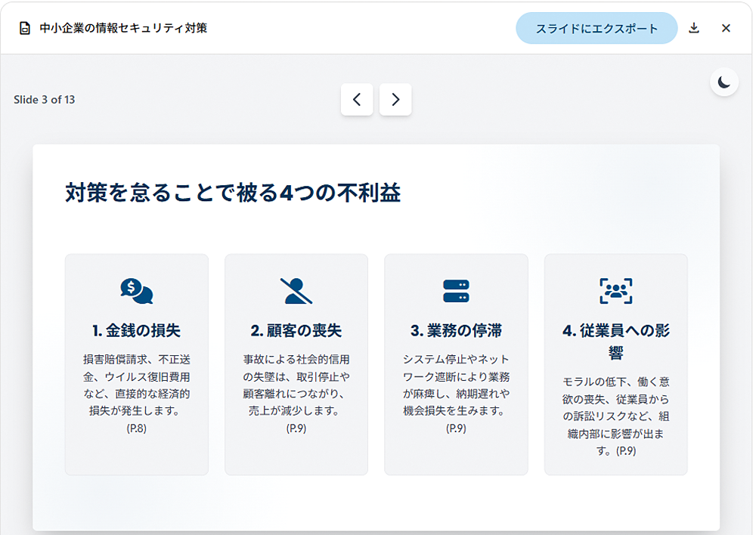The width and height of the screenshot is (756, 535).
Task: Select the 3. 業務の停滞 card heading
Action: pos(456,331)
